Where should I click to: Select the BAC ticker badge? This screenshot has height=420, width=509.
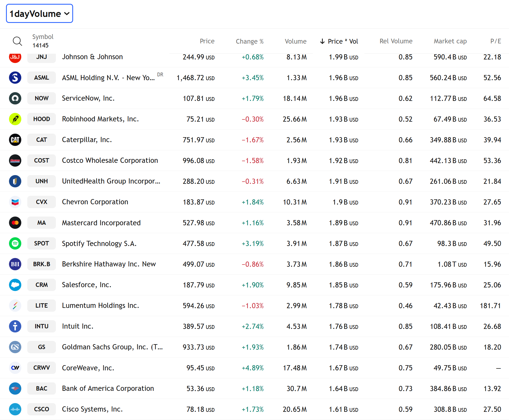tap(41, 389)
